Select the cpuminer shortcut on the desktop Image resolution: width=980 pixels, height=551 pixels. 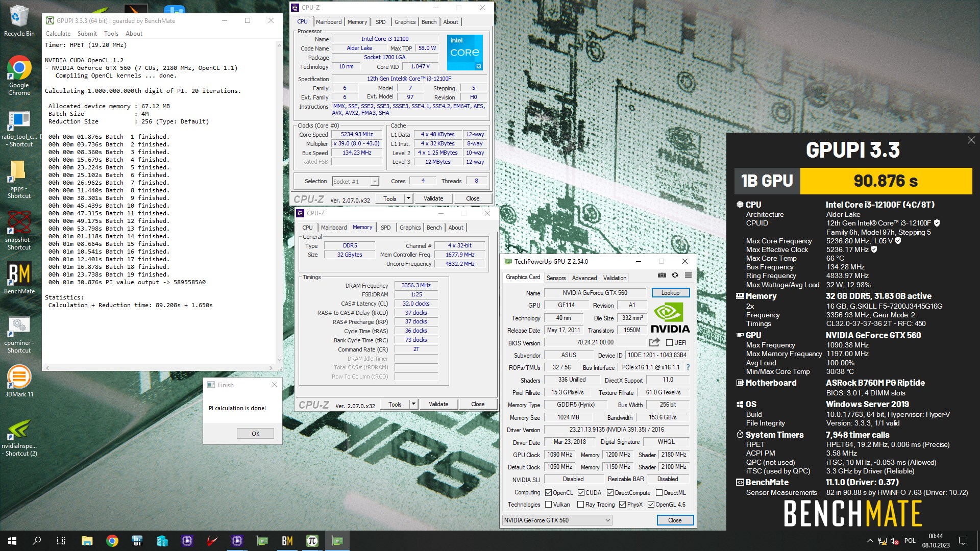[19, 334]
